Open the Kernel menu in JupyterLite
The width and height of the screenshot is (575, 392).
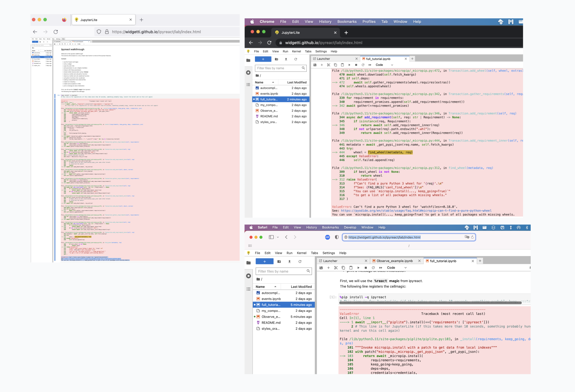(296, 51)
